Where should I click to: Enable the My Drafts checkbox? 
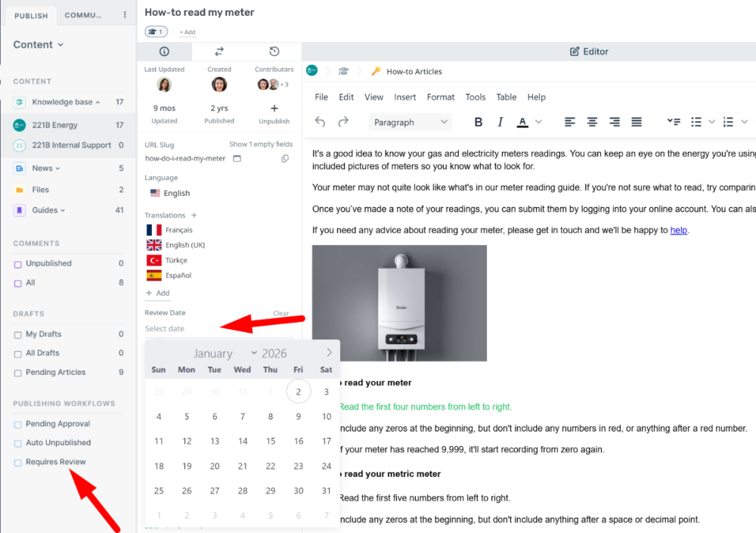click(x=18, y=334)
